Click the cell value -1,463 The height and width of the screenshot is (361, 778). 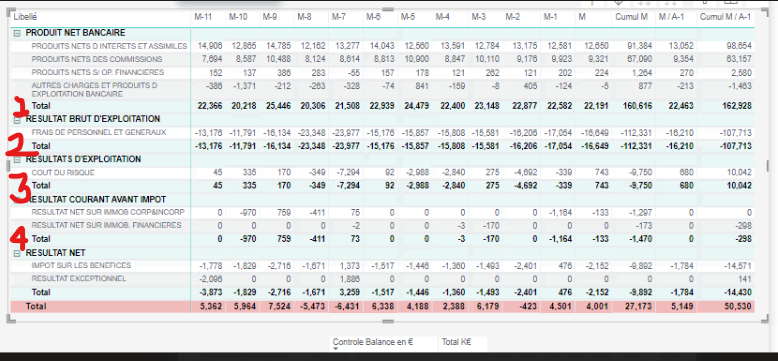point(739,86)
